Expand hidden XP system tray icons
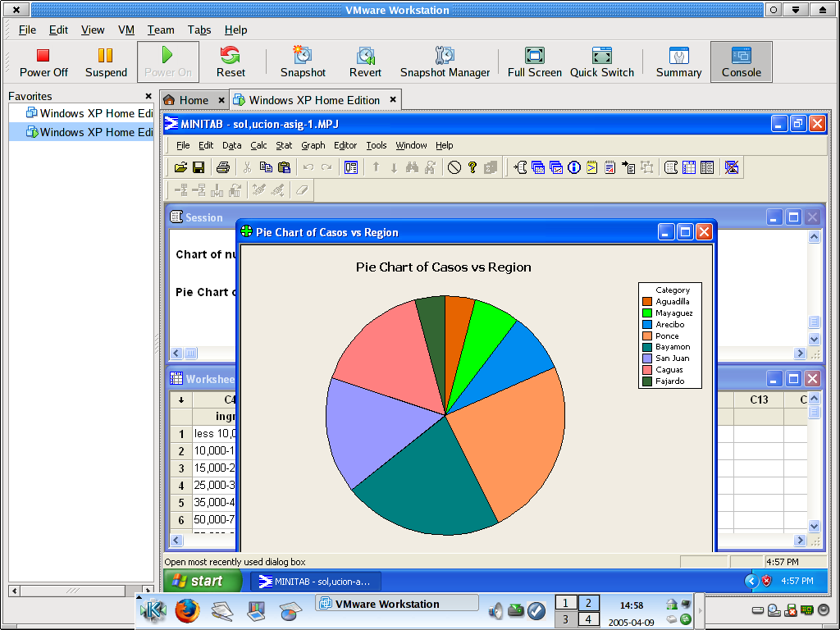 [751, 581]
